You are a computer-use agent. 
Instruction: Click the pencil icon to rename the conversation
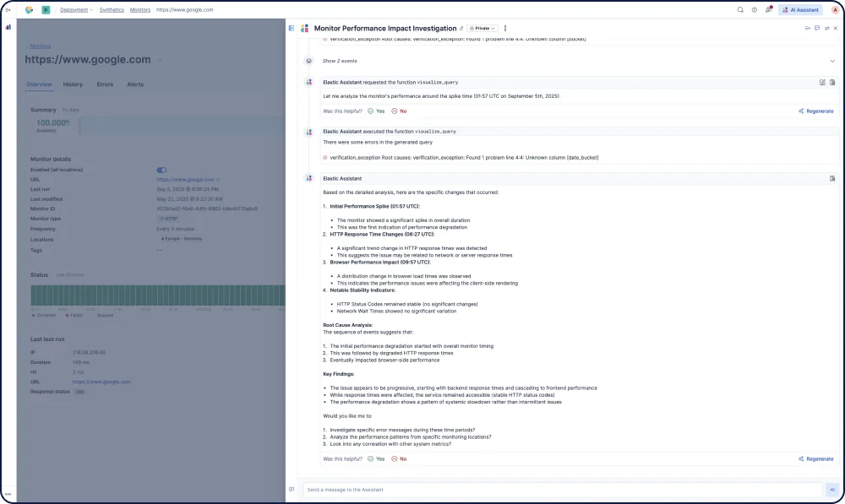coord(462,27)
